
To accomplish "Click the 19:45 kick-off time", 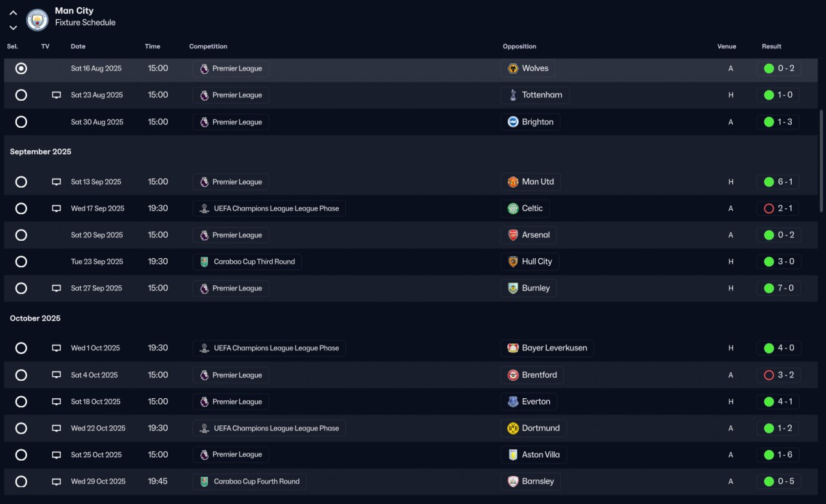I will 157,481.
